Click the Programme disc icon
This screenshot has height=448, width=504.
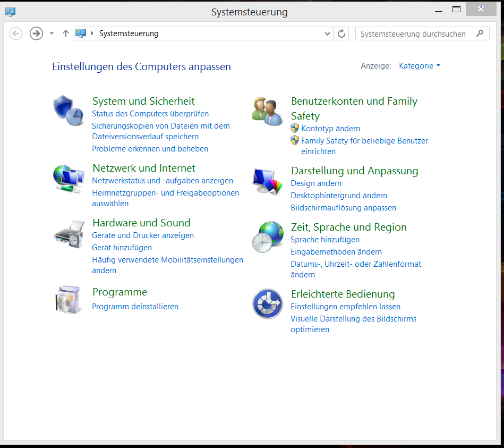tap(69, 300)
